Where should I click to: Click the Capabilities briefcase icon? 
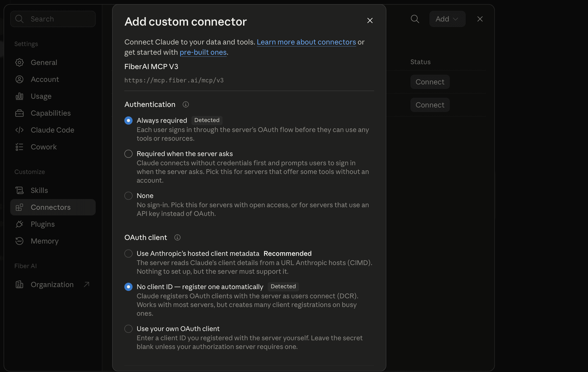[19, 113]
